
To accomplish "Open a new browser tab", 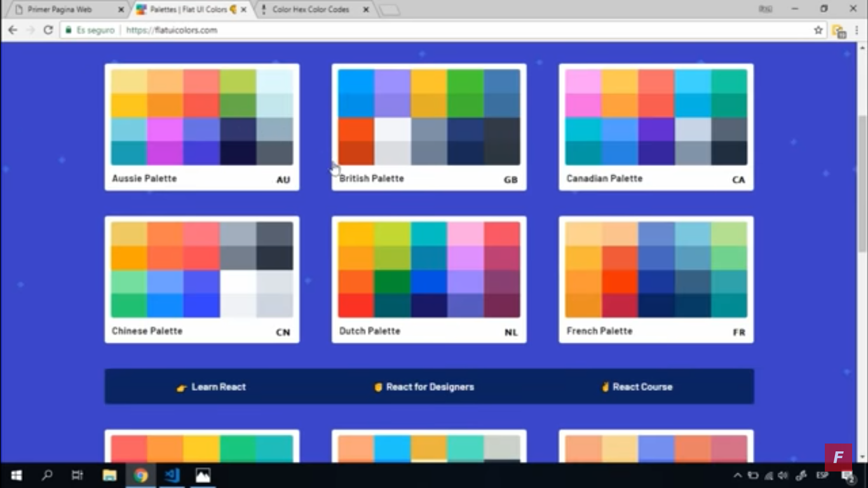I will coord(390,10).
